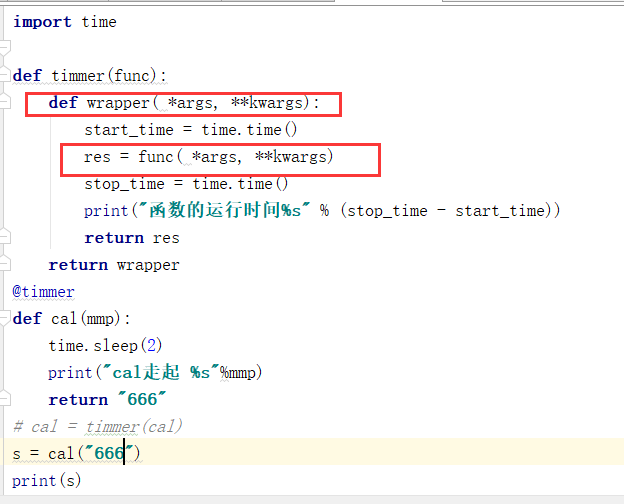Image resolution: width=624 pixels, height=504 pixels.
Task: Click the string "cal走起 %s" in print
Action: coord(161,373)
